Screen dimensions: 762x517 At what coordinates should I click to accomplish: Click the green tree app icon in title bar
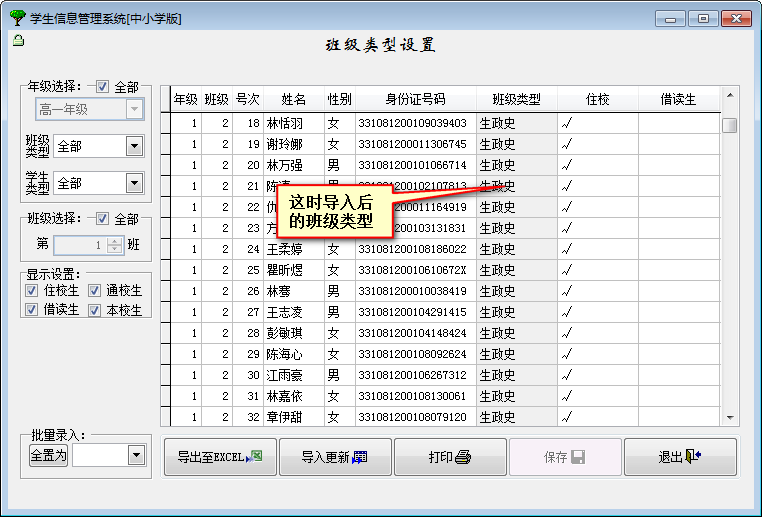pyautogui.click(x=17, y=18)
